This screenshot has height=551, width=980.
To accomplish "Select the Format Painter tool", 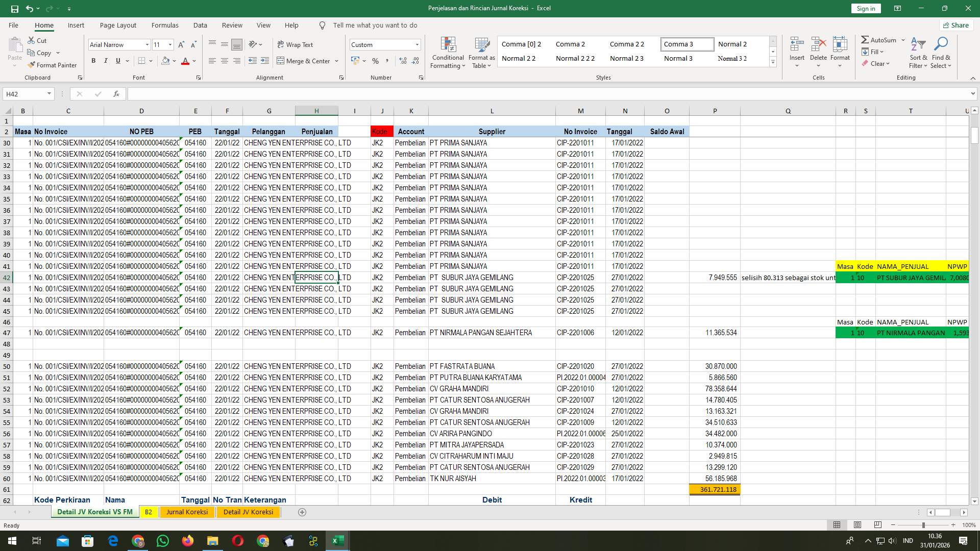I will 53,65.
